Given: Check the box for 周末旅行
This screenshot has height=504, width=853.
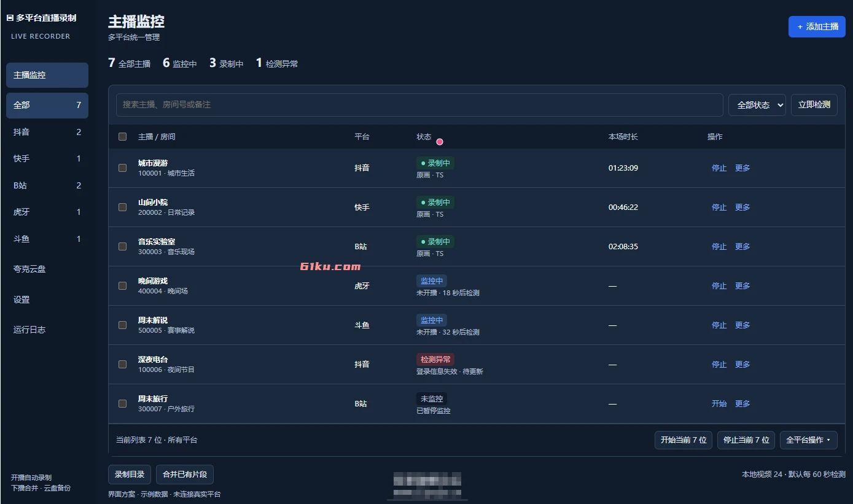Looking at the screenshot, I should click(123, 404).
